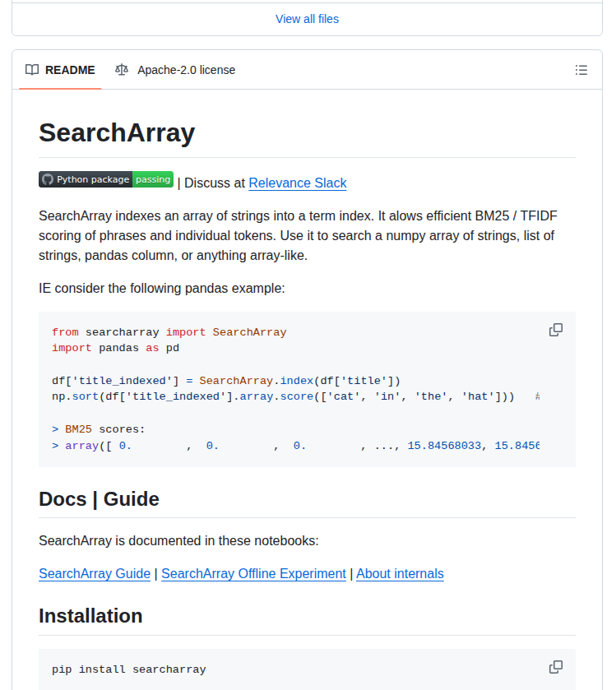Click the df['title_indexed'] assignment code line

(226, 381)
